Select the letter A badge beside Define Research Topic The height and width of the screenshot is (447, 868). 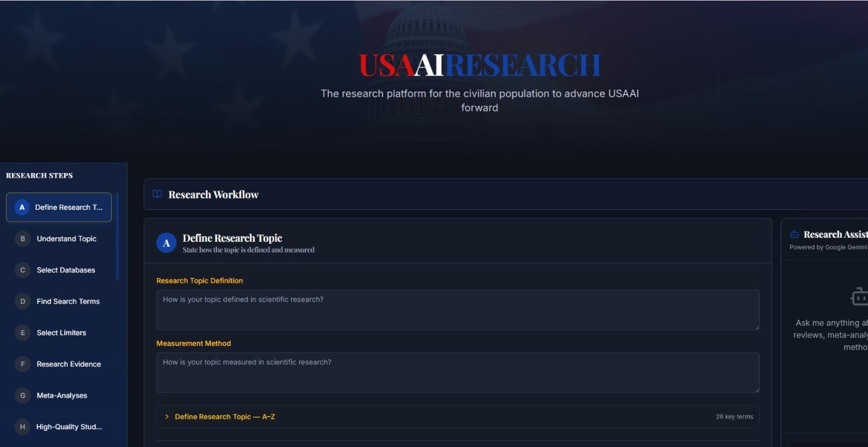21,207
